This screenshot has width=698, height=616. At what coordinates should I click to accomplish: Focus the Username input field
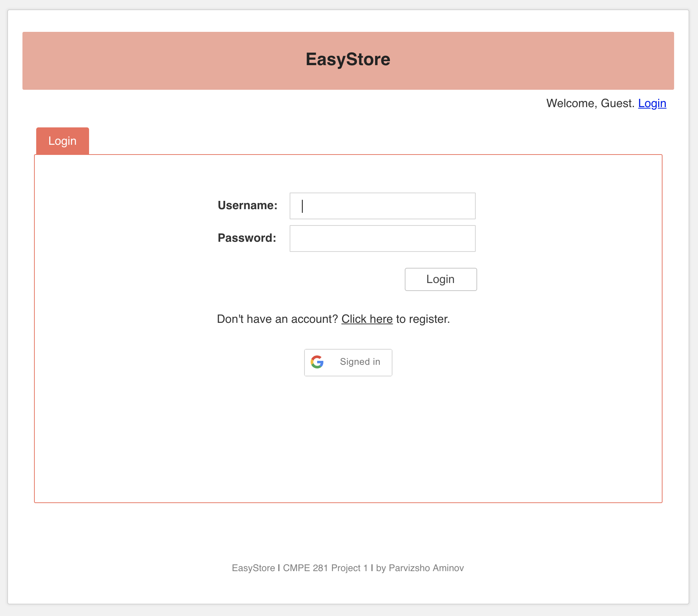click(382, 206)
